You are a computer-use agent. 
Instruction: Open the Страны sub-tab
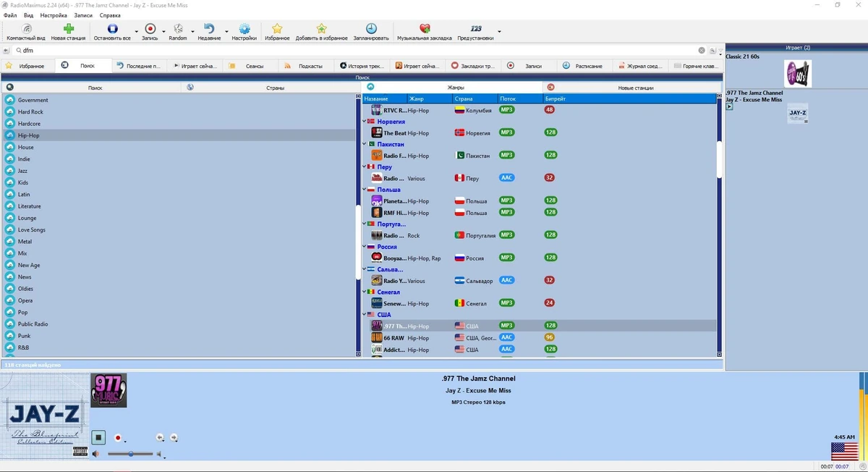coord(271,88)
